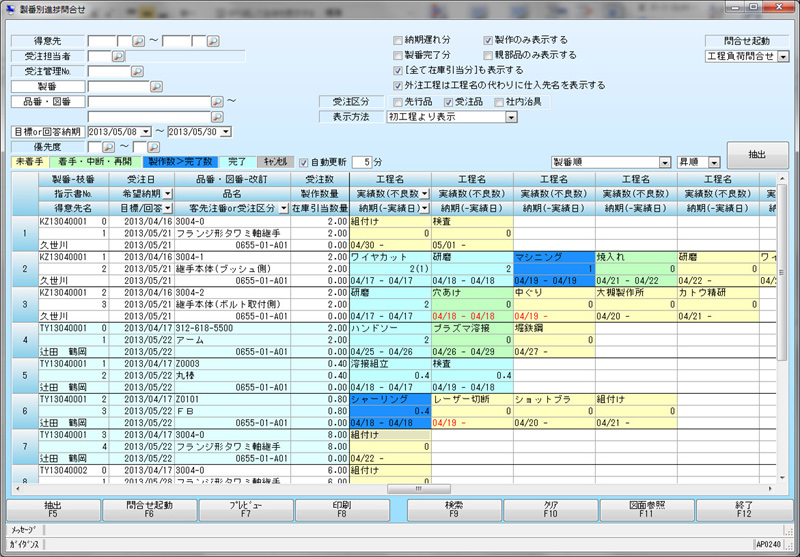Viewport: 800px width, 557px height.
Task: Click the first 得意先 lookup magnifier icon
Action: [x=138, y=42]
